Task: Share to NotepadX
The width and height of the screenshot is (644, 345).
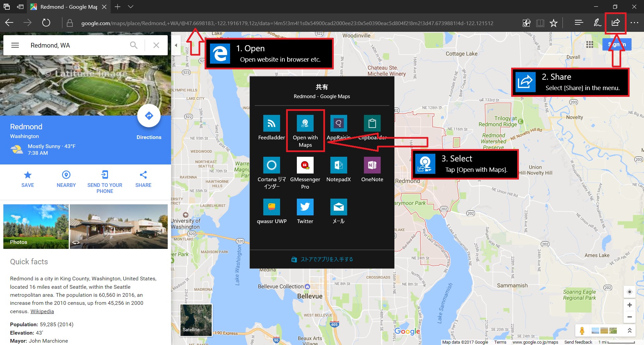Action: tap(339, 169)
